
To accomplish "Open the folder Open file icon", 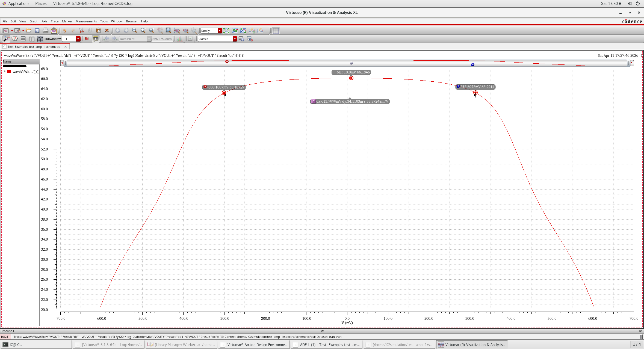I will click(29, 31).
